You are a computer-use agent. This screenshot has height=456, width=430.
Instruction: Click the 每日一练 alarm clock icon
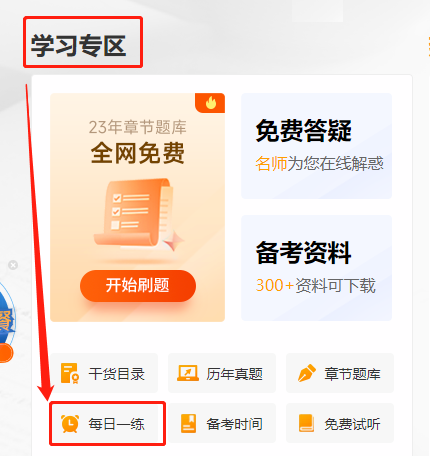[x=70, y=424]
